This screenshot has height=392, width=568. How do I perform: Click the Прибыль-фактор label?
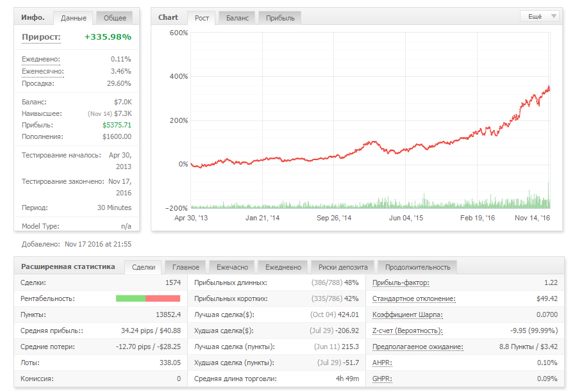point(401,282)
